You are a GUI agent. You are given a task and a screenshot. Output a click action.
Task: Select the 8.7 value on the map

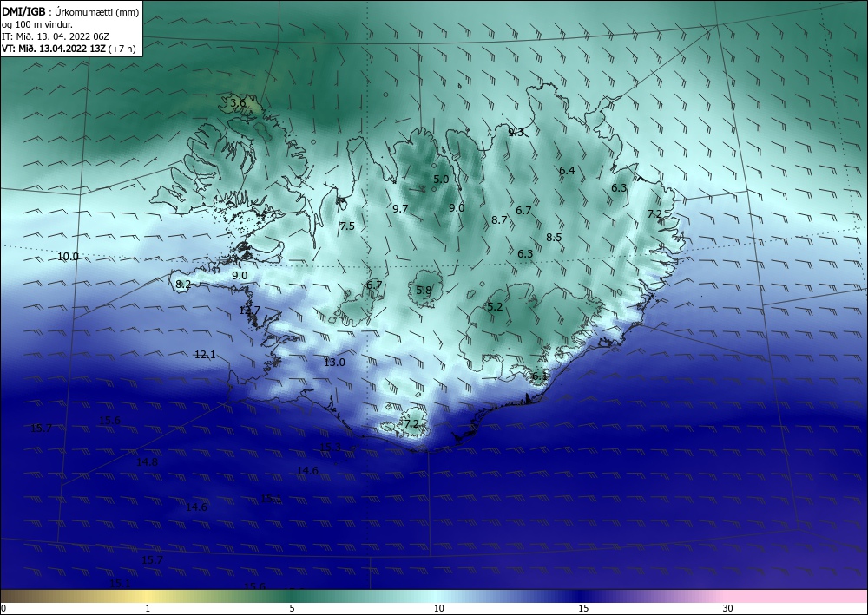pos(499,220)
